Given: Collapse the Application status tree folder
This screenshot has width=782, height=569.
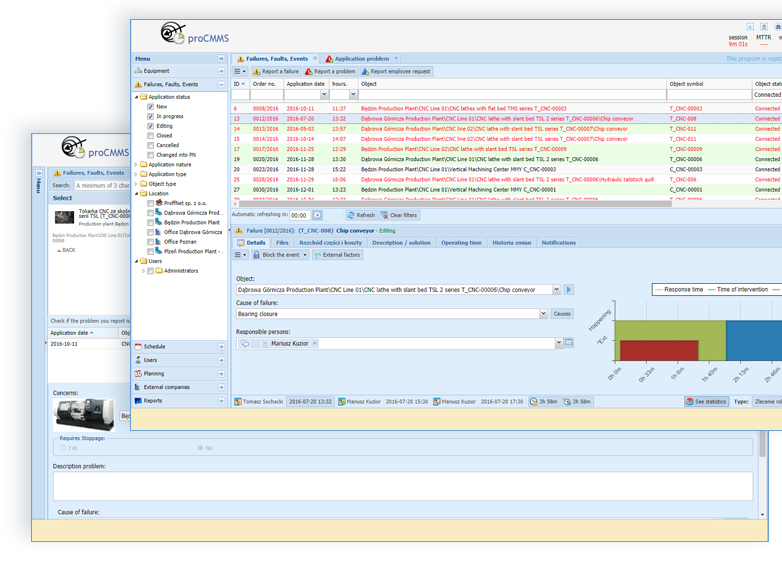Looking at the screenshot, I should [x=136, y=97].
